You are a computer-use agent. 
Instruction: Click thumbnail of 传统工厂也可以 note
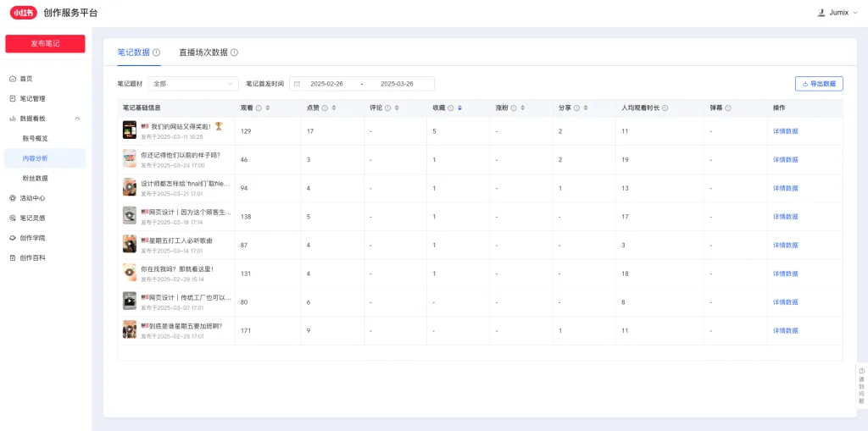pos(130,301)
